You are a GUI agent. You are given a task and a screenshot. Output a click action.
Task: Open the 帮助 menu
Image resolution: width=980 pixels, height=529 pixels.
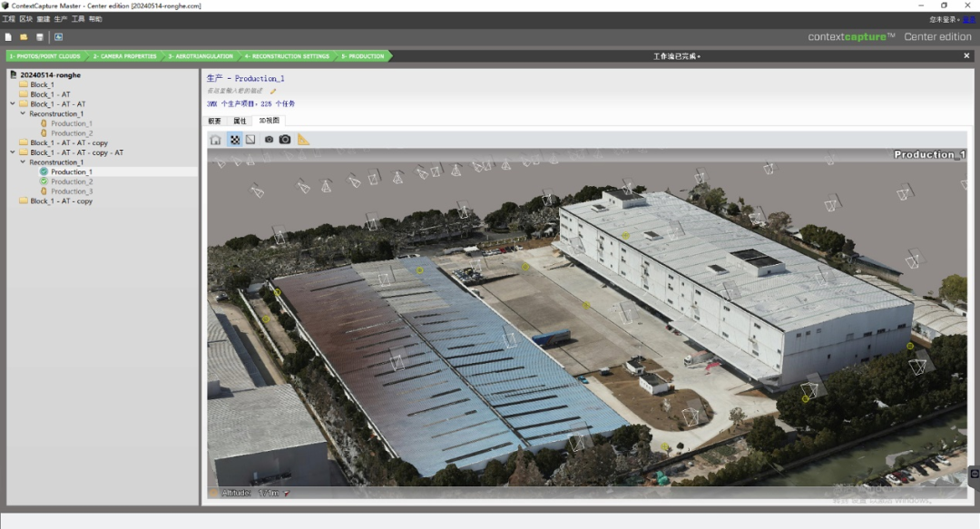click(95, 19)
